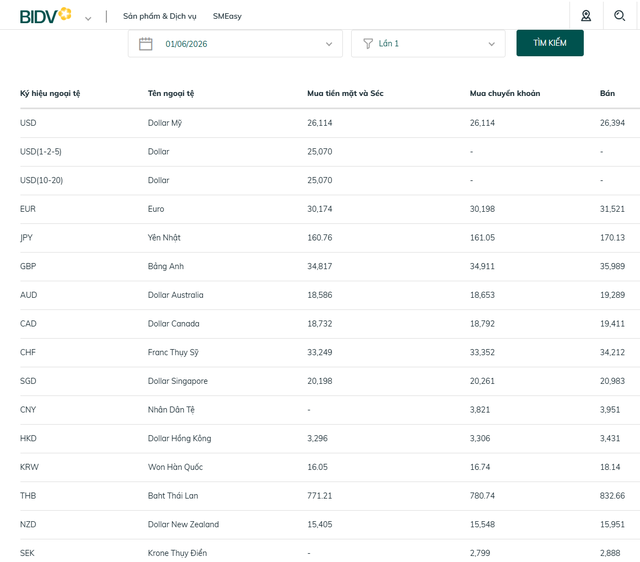This screenshot has width=640, height=562.
Task: Open the branch locator pin icon
Action: (586, 16)
